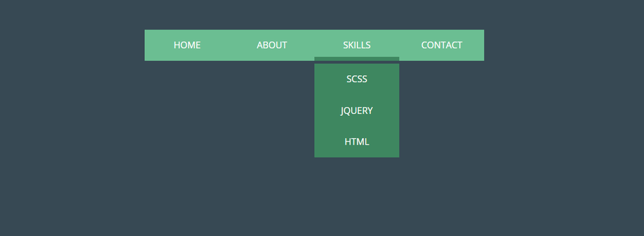This screenshot has height=236, width=644.
Task: Activate the first navbar tab HOME
Action: point(187,45)
